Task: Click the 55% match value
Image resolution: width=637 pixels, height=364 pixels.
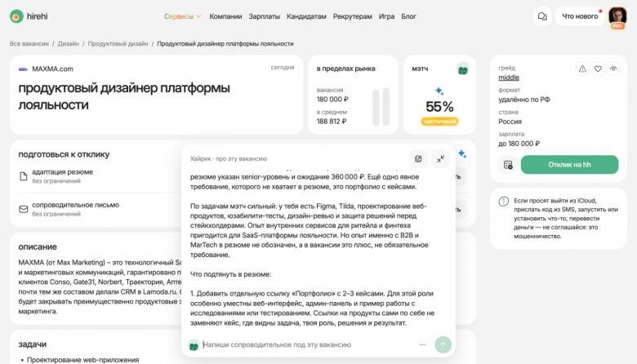Action: pos(439,107)
